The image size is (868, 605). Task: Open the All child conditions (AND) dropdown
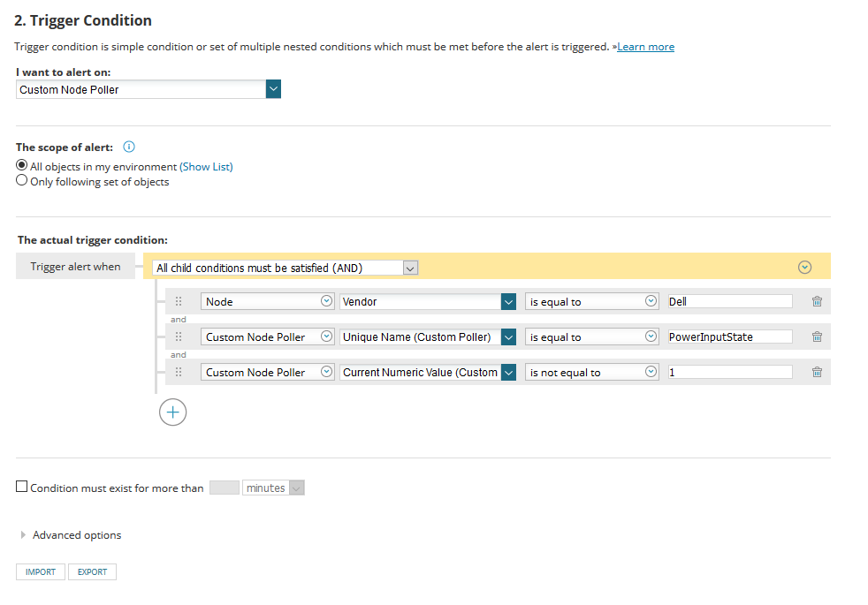[x=410, y=267]
